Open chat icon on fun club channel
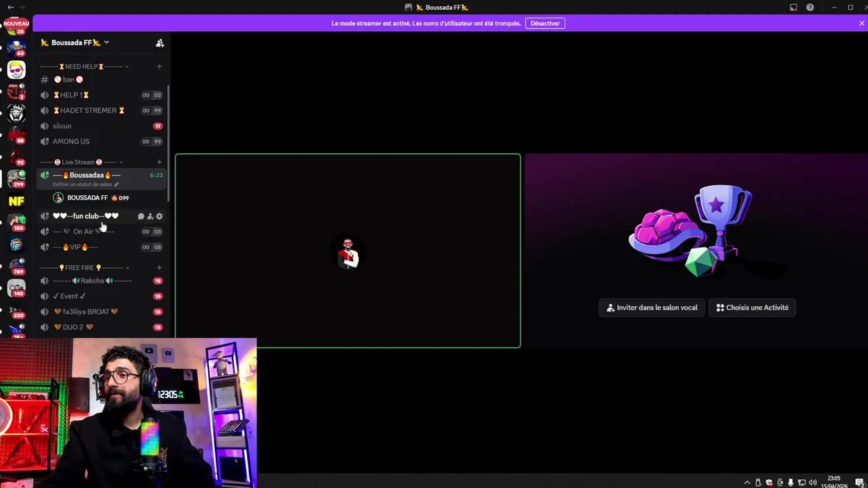 click(141, 216)
